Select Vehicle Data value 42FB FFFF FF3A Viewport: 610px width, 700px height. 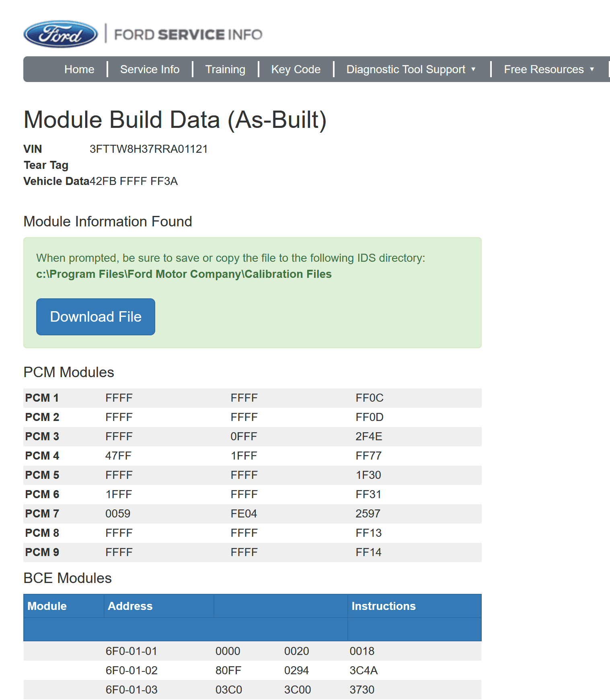(x=134, y=181)
